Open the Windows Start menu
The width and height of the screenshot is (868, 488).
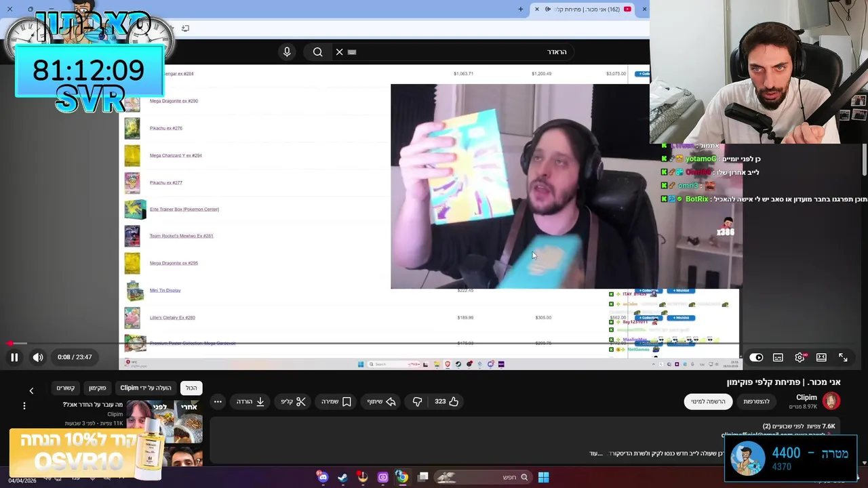[543, 477]
